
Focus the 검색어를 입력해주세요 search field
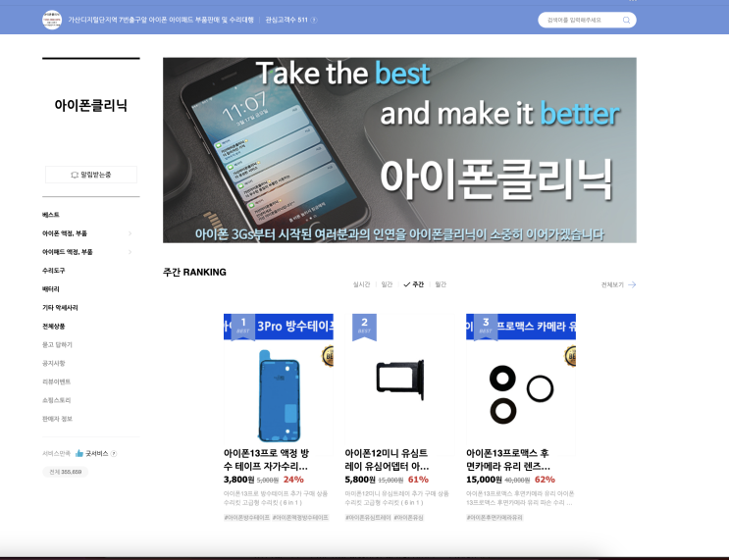(x=581, y=20)
